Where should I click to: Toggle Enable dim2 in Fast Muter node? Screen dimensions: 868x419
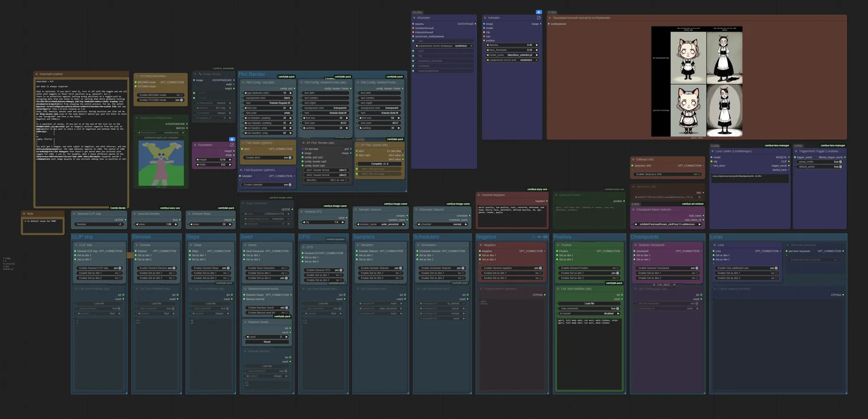point(290,158)
